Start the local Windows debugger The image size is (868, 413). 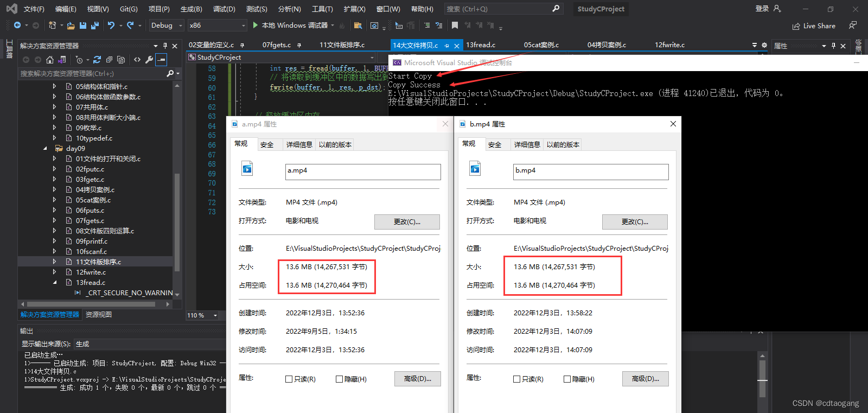click(290, 26)
